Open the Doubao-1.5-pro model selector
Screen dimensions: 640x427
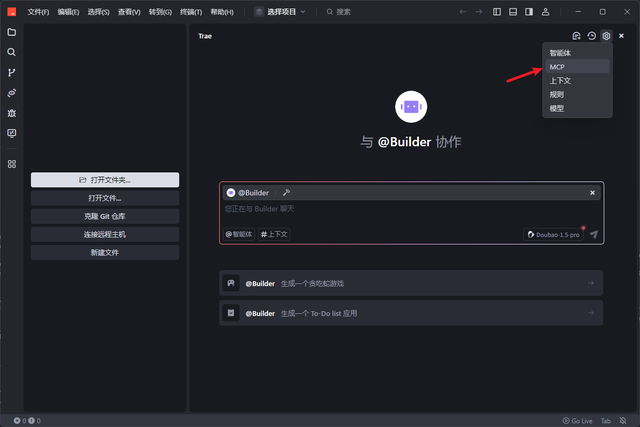coord(553,235)
